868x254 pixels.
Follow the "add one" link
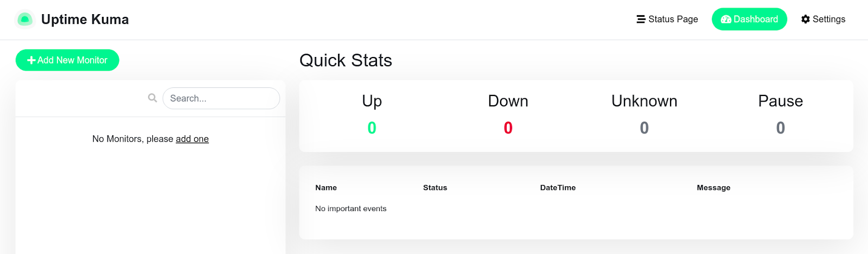point(192,139)
